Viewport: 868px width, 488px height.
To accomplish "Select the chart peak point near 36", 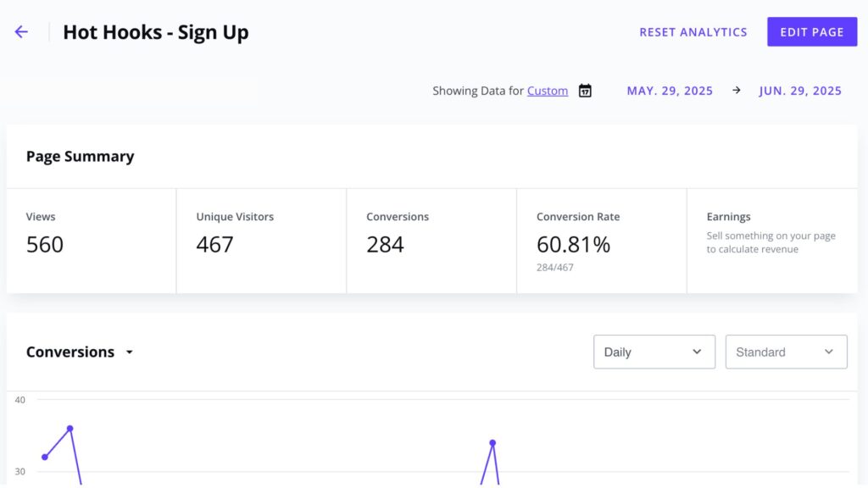I will tap(70, 428).
